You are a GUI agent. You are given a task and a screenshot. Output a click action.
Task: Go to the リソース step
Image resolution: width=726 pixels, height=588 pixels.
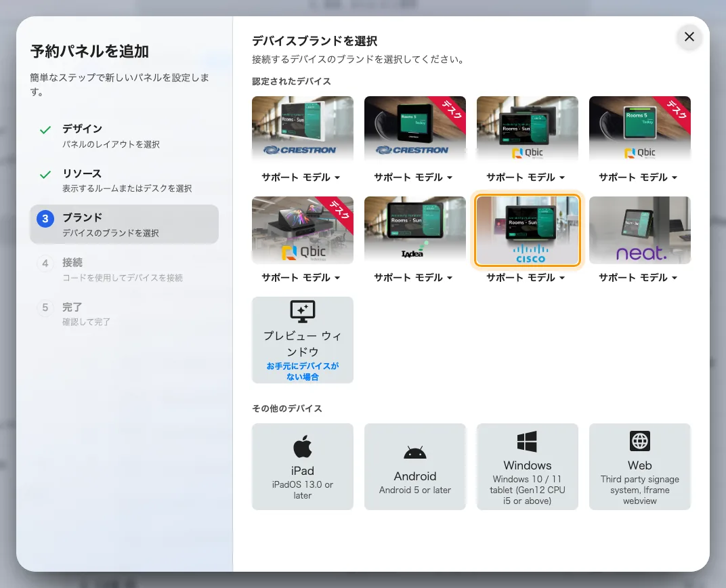coord(124,180)
